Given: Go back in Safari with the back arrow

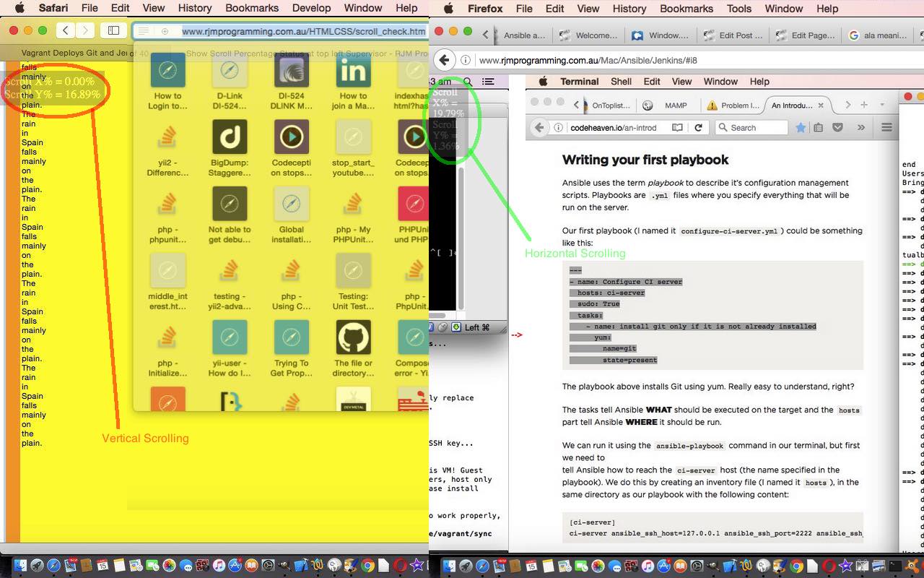Looking at the screenshot, I should pyautogui.click(x=66, y=30).
